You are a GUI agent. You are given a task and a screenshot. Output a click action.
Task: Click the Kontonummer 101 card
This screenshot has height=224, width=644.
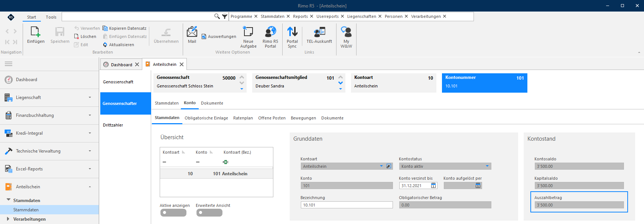coord(484,83)
